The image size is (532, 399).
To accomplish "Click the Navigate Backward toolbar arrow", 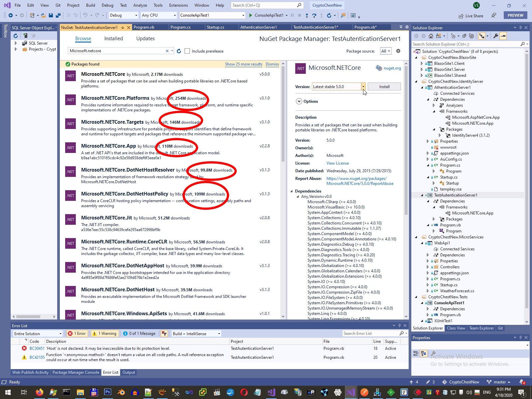I will [11, 15].
